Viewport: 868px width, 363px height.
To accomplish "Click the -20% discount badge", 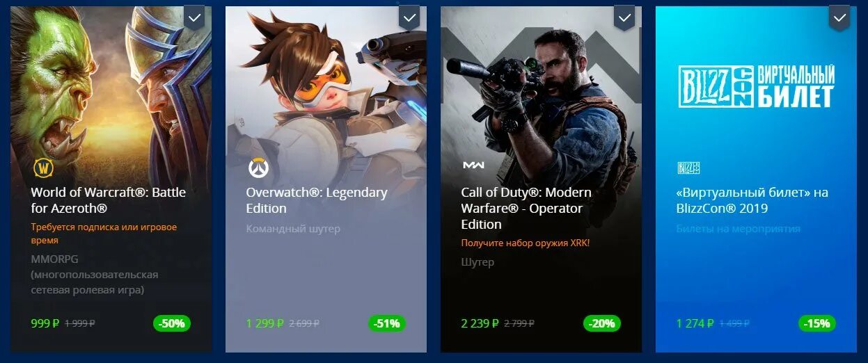I will (x=602, y=323).
